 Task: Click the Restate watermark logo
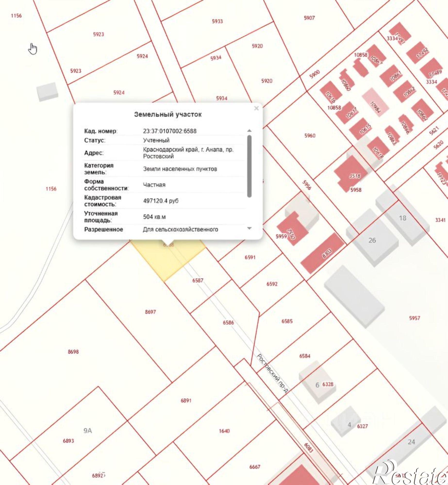(x=410, y=473)
